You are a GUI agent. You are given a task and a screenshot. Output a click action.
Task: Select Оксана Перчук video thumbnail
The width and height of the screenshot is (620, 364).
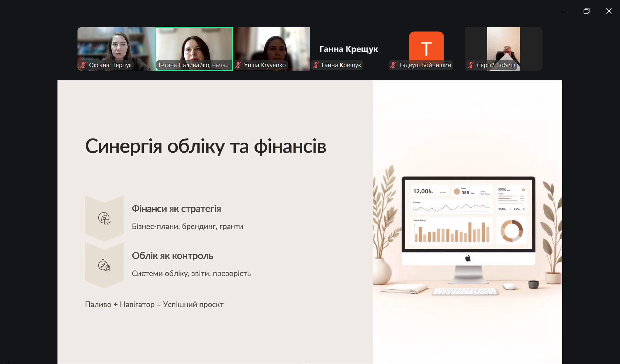pyautogui.click(x=116, y=45)
